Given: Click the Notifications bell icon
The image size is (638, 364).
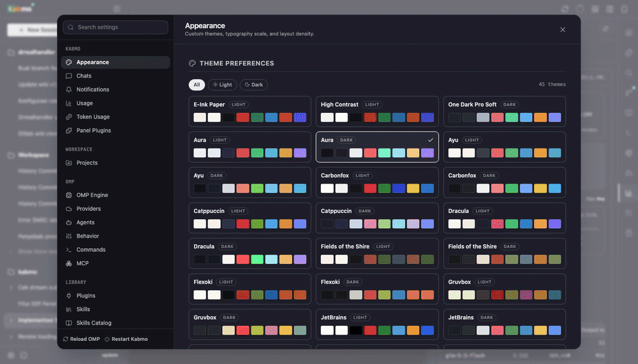Looking at the screenshot, I should 69,89.
